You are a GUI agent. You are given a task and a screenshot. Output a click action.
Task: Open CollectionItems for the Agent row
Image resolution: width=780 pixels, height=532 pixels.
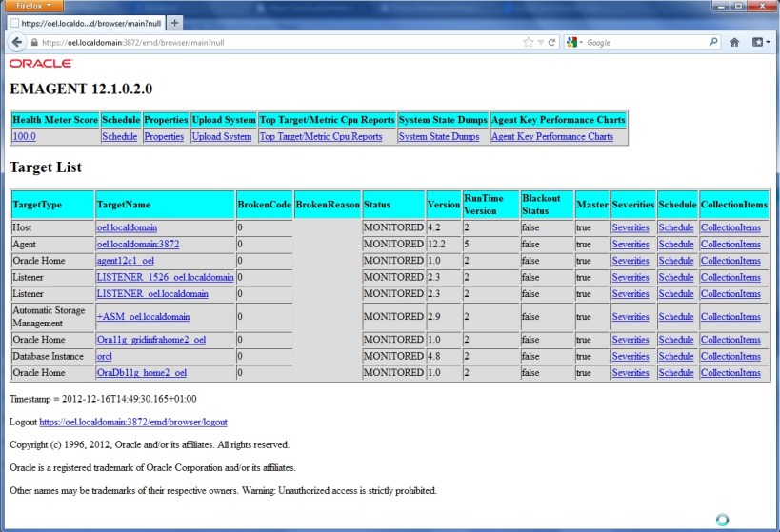tap(730, 245)
